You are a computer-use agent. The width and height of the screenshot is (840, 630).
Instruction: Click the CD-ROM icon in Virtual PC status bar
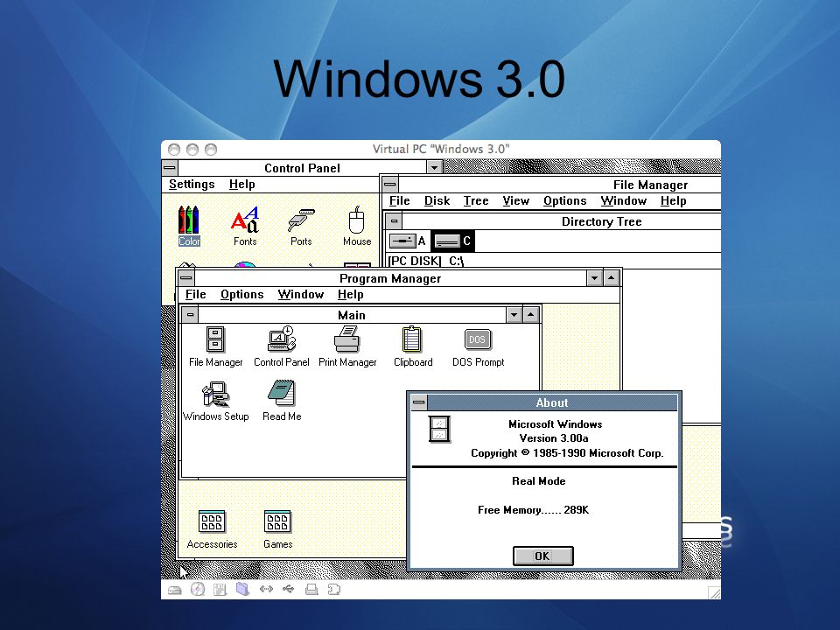[x=198, y=589]
